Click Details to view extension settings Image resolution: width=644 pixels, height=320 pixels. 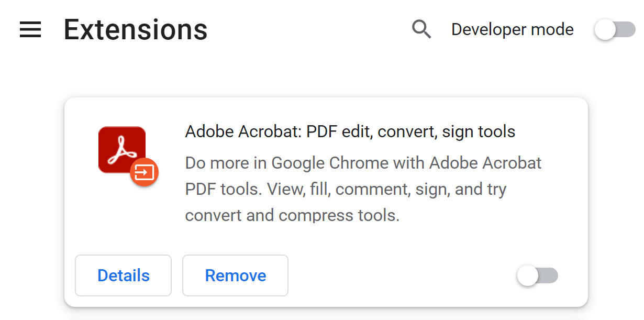coord(123,275)
